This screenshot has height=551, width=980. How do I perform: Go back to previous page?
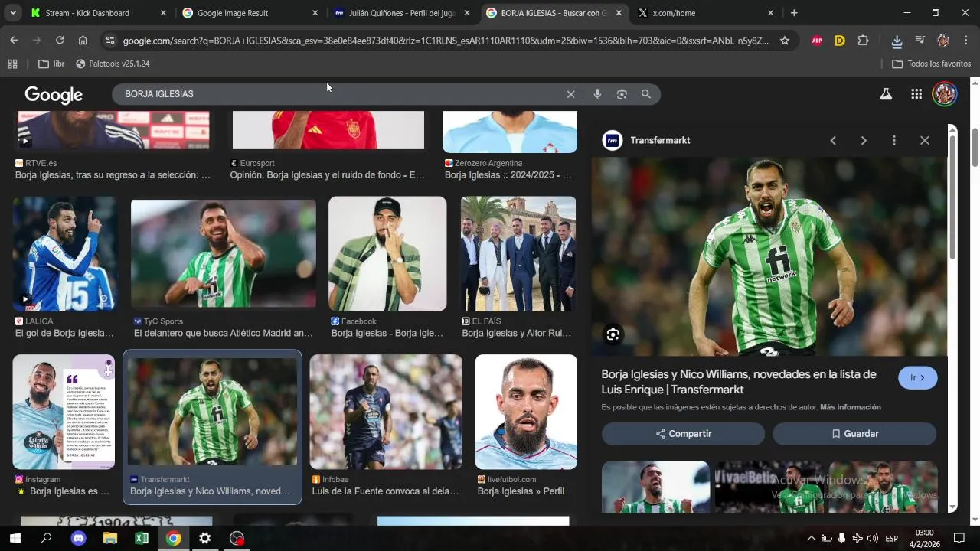[x=14, y=41]
